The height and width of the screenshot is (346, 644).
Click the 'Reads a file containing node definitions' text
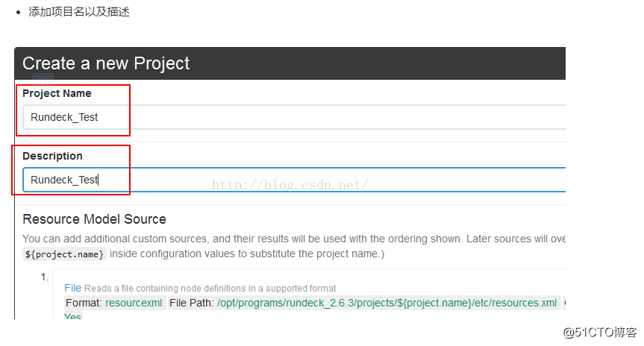coord(210,289)
